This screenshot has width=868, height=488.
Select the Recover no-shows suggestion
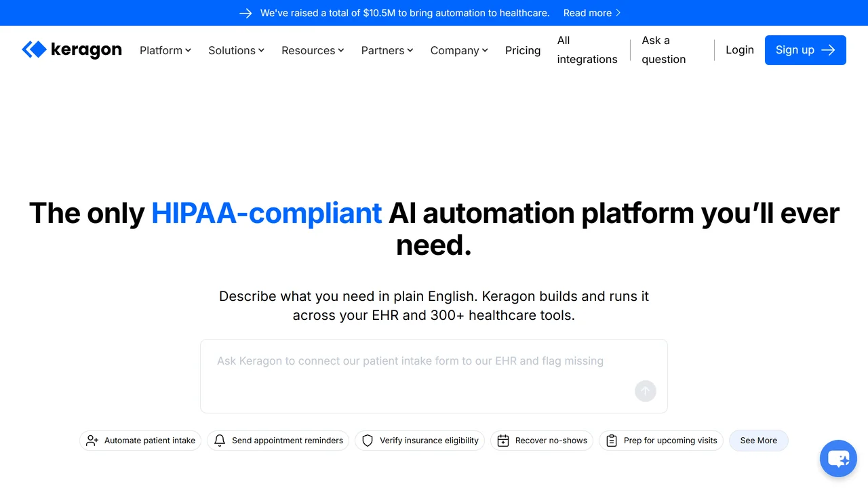click(x=542, y=441)
